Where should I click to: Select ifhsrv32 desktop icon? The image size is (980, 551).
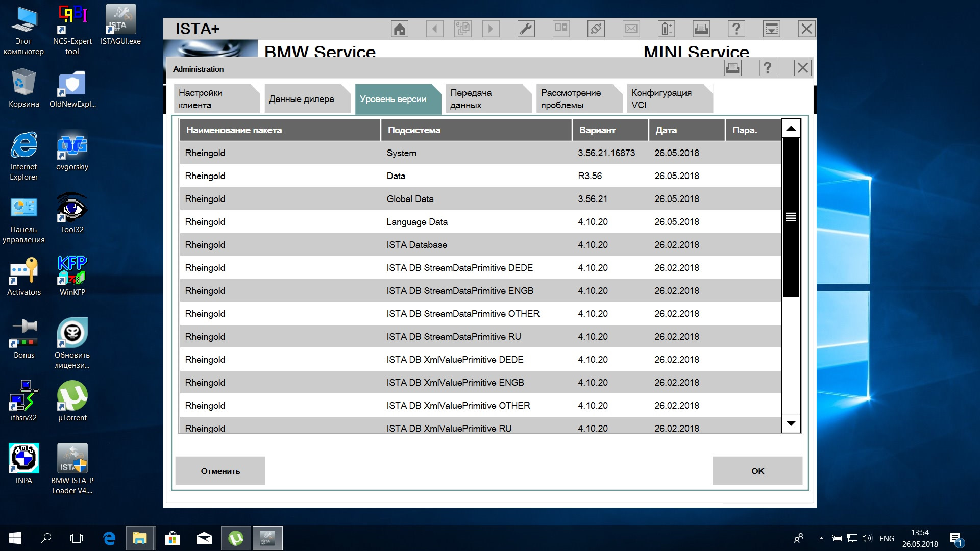point(23,401)
